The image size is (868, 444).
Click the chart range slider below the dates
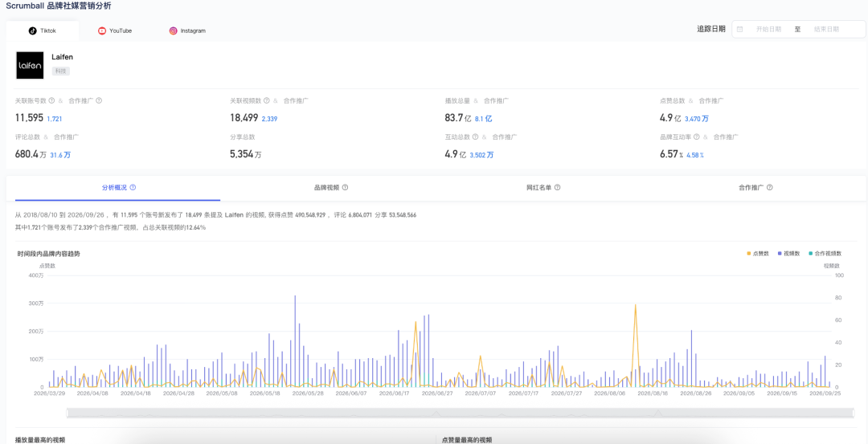click(460, 413)
